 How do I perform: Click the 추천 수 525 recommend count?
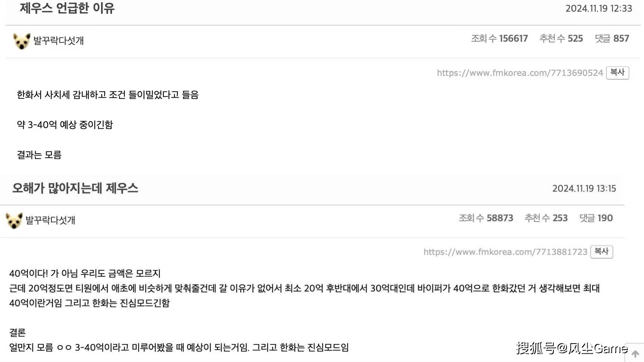point(561,38)
